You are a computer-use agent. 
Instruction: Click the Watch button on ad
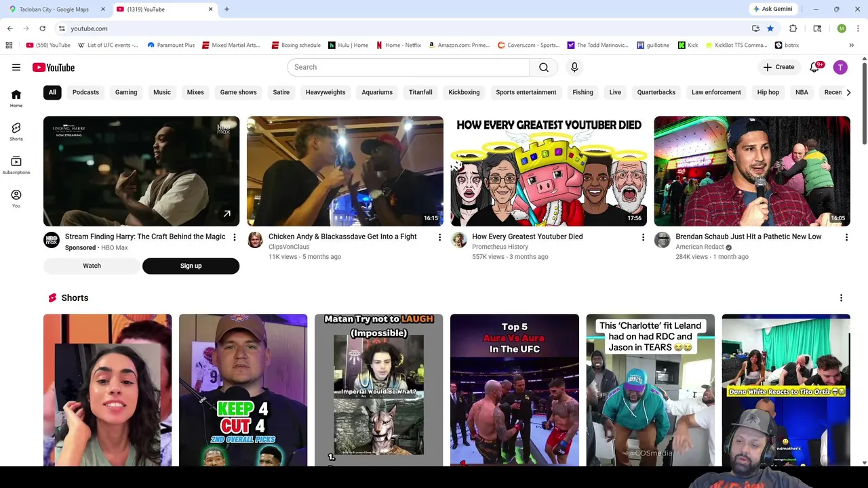92,266
